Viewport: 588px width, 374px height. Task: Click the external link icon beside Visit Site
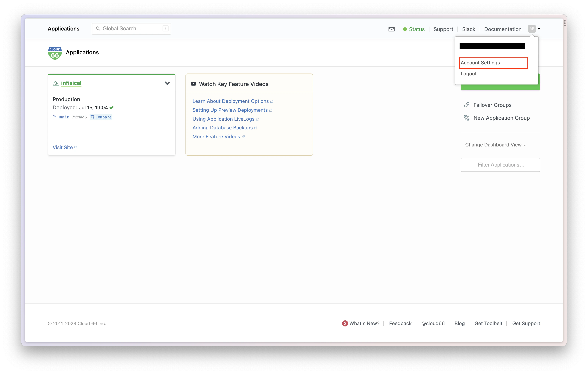[x=76, y=147]
